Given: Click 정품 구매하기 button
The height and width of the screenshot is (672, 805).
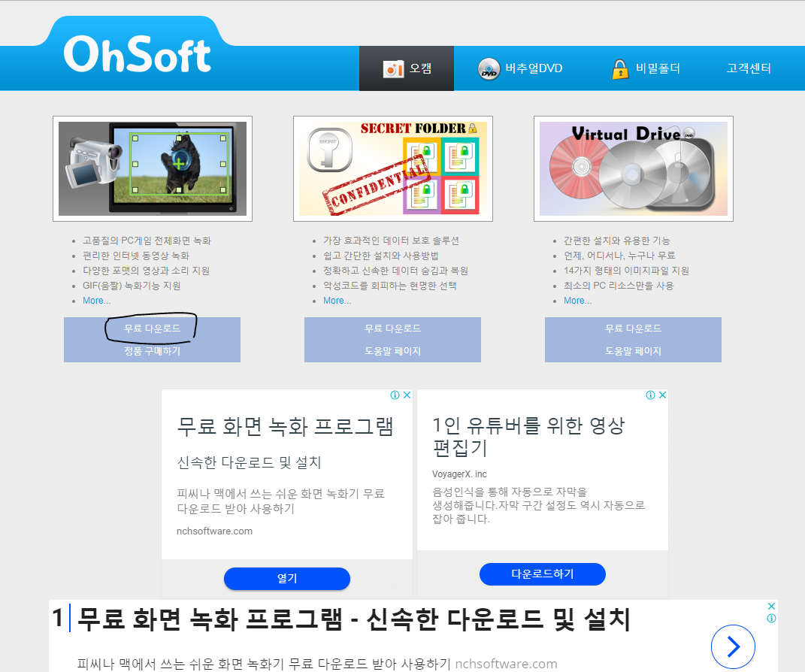Looking at the screenshot, I should click(x=152, y=351).
